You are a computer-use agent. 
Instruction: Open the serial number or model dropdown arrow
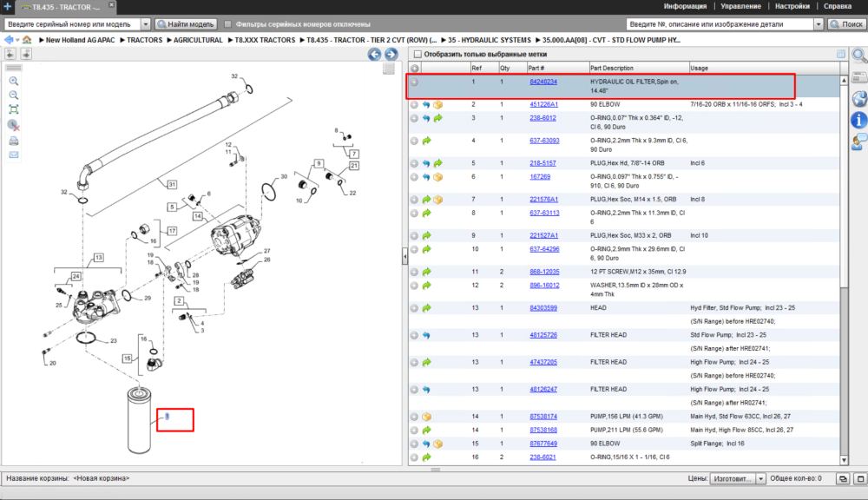tap(146, 24)
